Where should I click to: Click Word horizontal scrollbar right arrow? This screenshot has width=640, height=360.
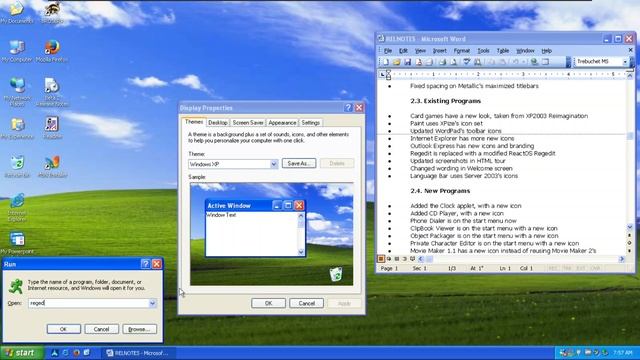coord(622,259)
